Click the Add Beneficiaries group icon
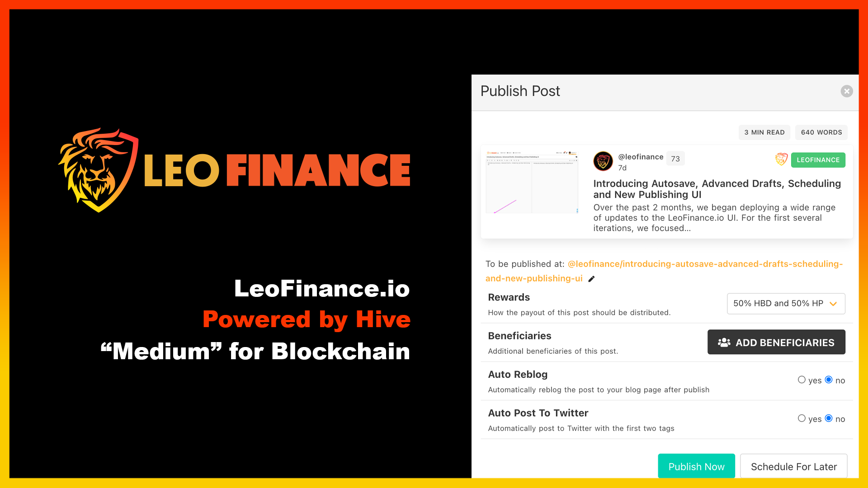This screenshot has width=868, height=488. (723, 342)
